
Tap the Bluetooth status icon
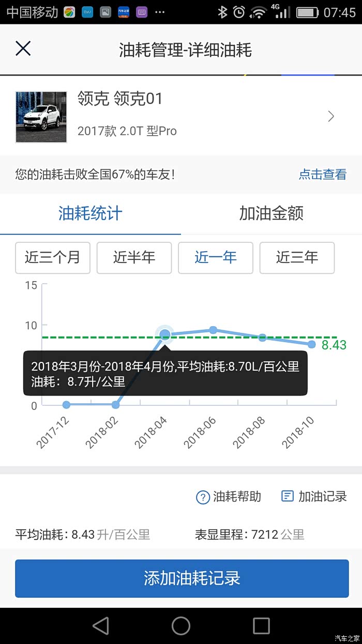tap(222, 12)
